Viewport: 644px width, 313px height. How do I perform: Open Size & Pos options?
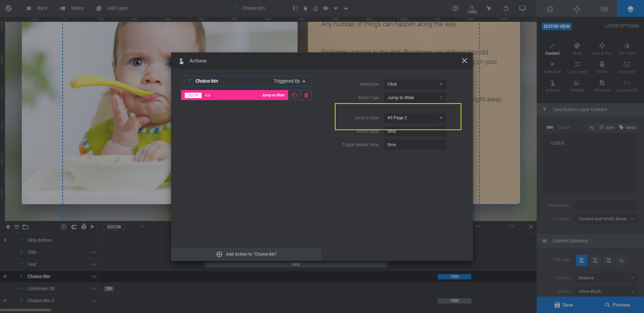point(602,49)
